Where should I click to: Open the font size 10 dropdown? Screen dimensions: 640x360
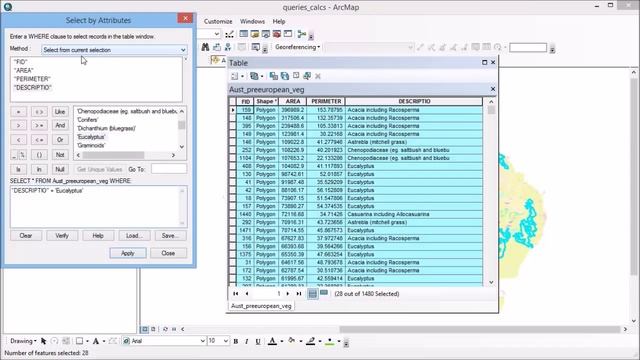tap(226, 341)
